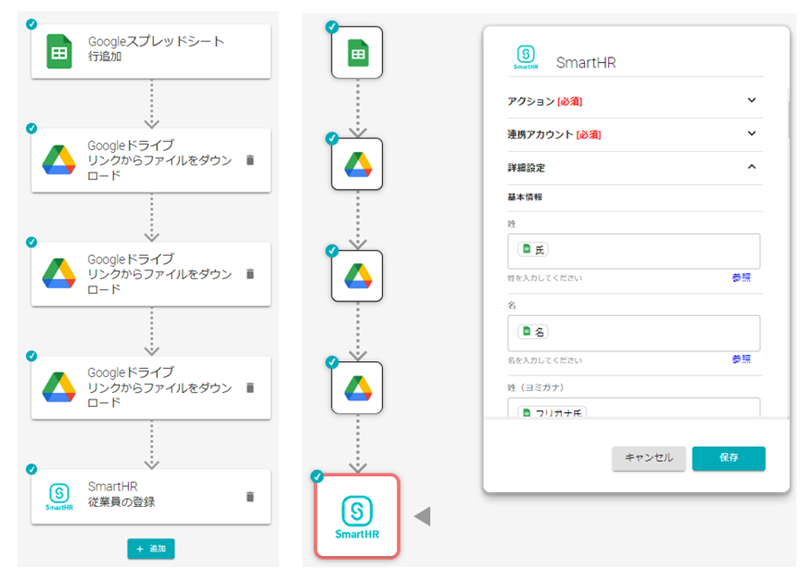
Task: Click the check badge on the Googleスプレッドシート card
Action: [32, 24]
